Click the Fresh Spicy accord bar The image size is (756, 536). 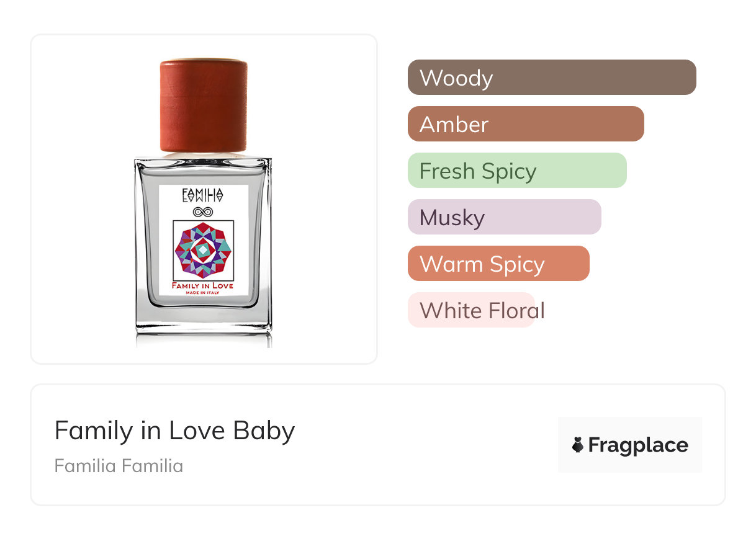point(516,171)
